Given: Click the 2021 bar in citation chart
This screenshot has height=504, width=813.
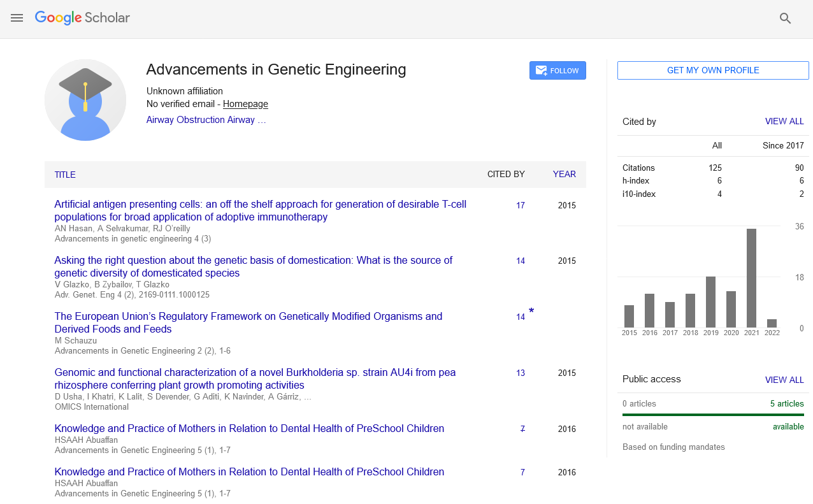Looking at the screenshot, I should [752, 278].
